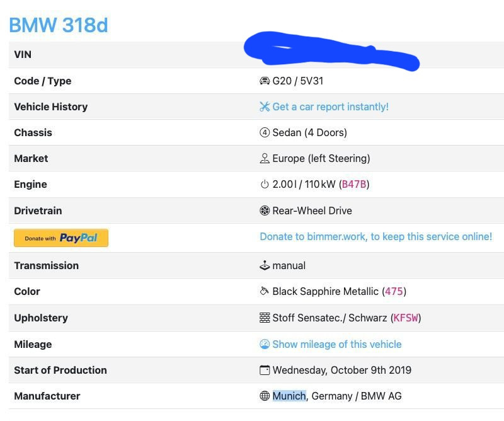Screen dimensions: 504x421
Task: Click the gear stick icon beside manual
Action: (x=264, y=266)
